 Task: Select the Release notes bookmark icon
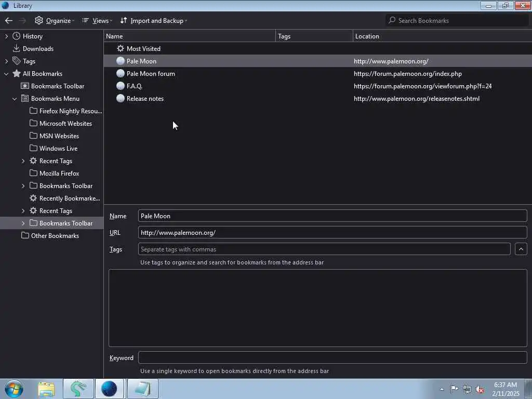(x=121, y=98)
